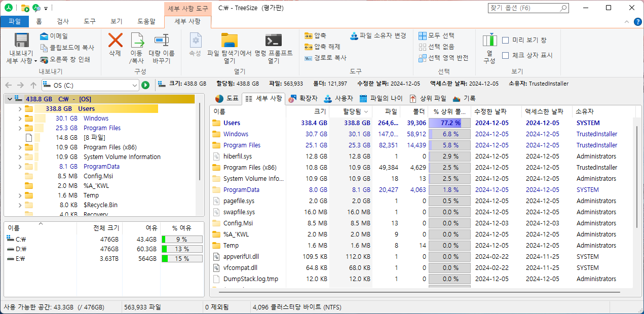This screenshot has width=644, height=314.
Task: Click the navigate Up arrow
Action: (x=33, y=85)
